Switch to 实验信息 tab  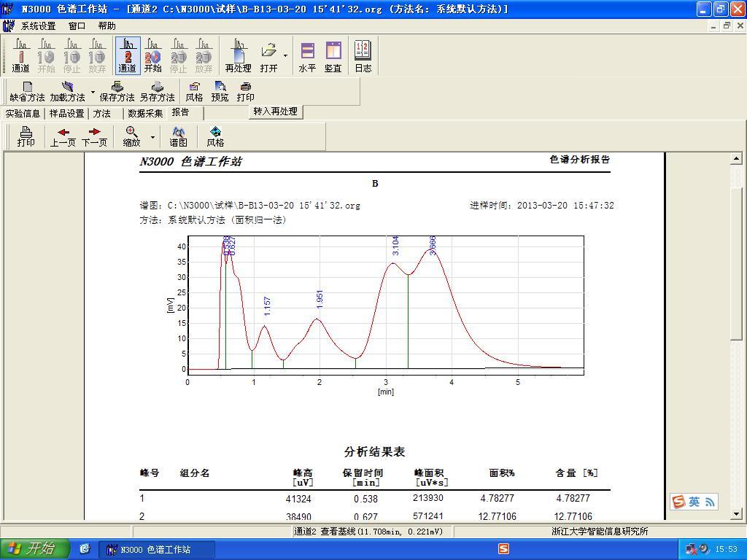pyautogui.click(x=23, y=113)
